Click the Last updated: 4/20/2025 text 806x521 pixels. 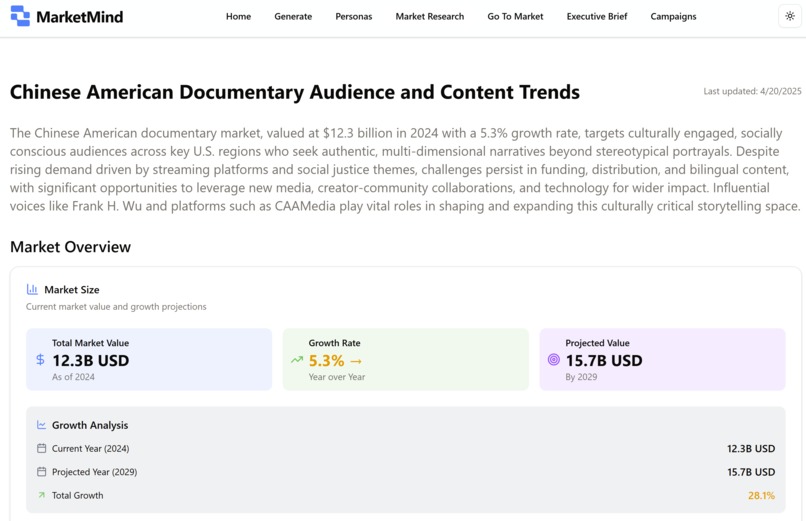coord(752,91)
